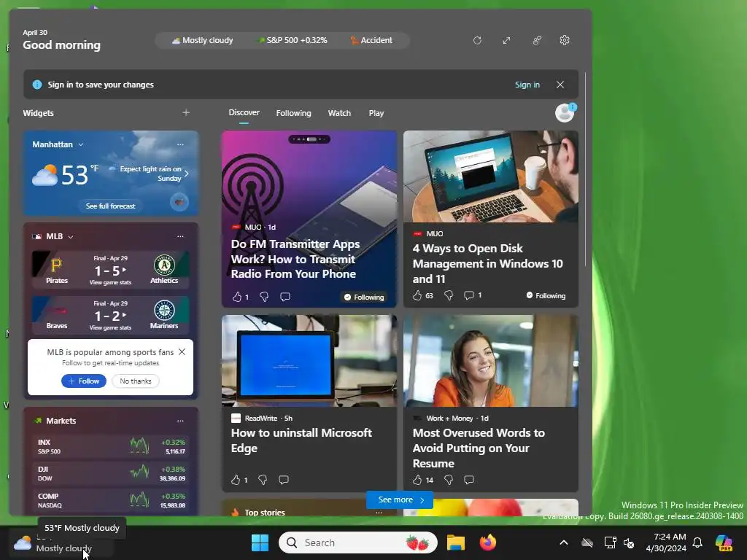This screenshot has width=747, height=560.
Task: Click the See more button
Action: tap(400, 500)
